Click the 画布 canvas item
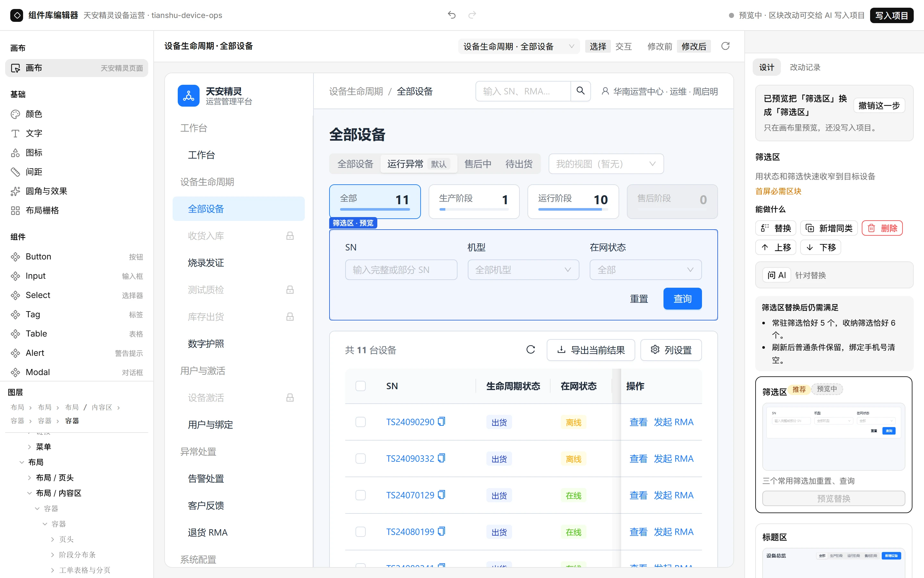924x578 pixels. (x=76, y=68)
